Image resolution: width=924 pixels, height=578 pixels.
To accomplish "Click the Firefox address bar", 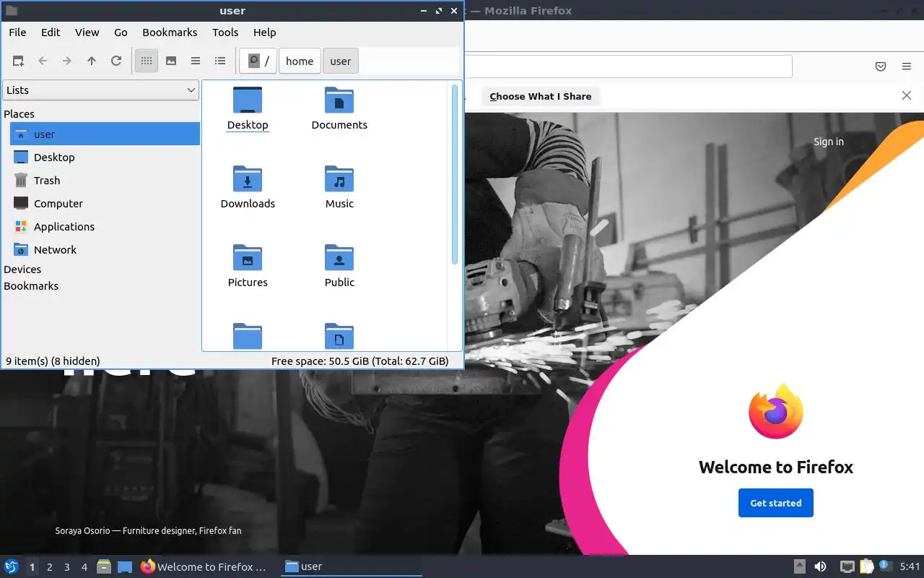I will (x=628, y=66).
